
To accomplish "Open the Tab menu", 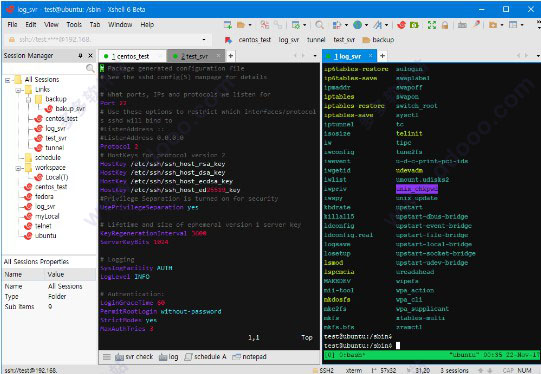I will tap(95, 24).
